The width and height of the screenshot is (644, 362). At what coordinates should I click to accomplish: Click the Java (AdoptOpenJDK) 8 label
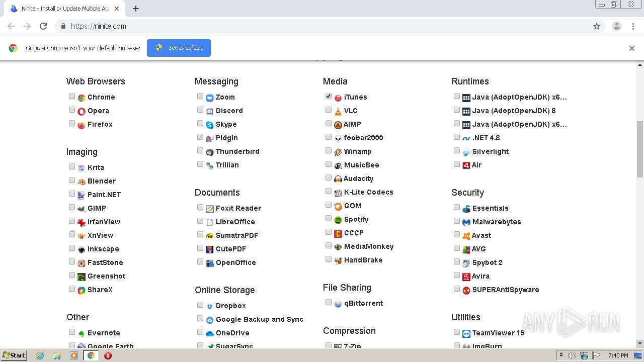[x=514, y=111]
